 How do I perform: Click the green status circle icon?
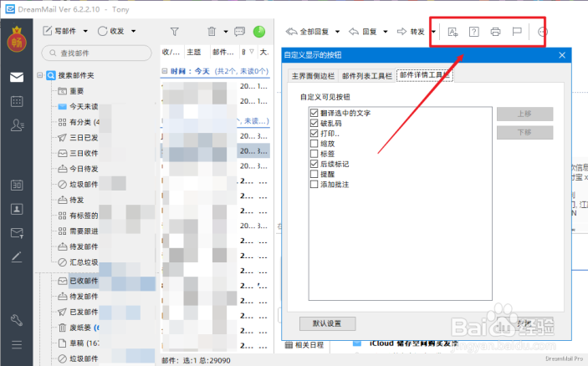[x=259, y=32]
